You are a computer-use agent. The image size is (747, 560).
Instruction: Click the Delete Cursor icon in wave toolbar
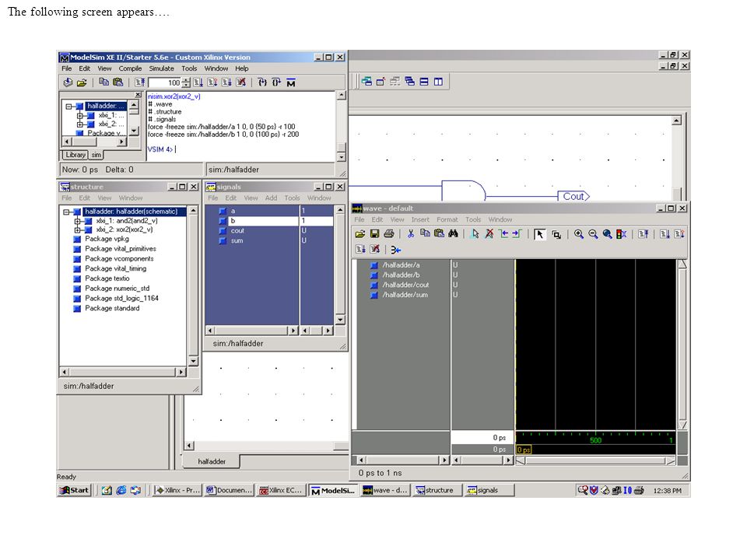(x=489, y=234)
